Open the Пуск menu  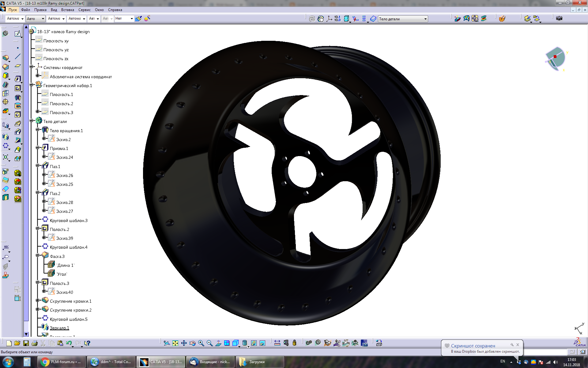[x=13, y=10]
